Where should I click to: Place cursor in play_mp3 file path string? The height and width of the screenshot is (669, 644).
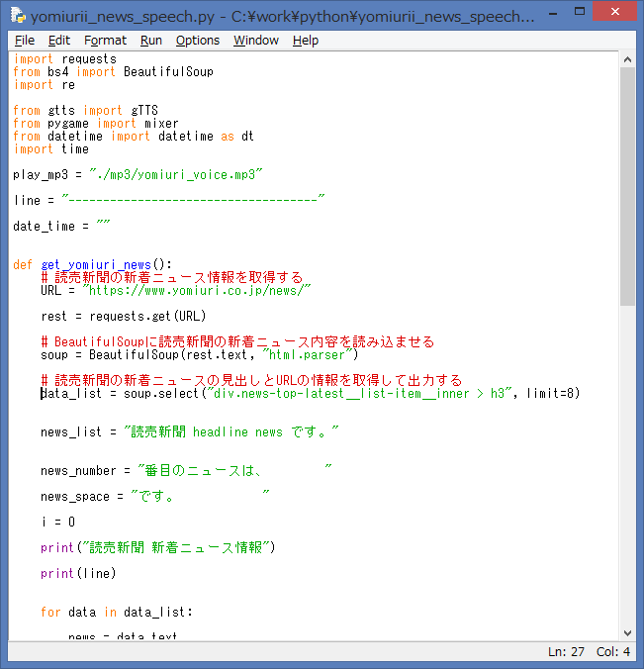(175, 174)
